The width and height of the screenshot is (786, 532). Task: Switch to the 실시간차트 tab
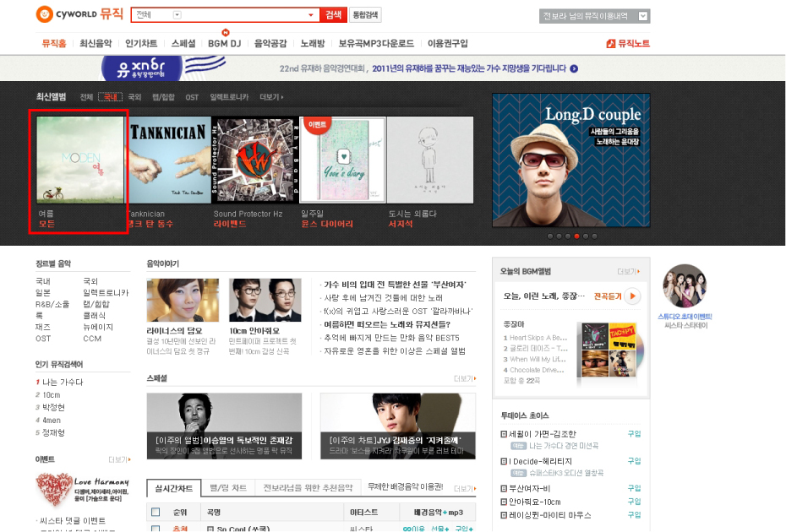pyautogui.click(x=174, y=488)
